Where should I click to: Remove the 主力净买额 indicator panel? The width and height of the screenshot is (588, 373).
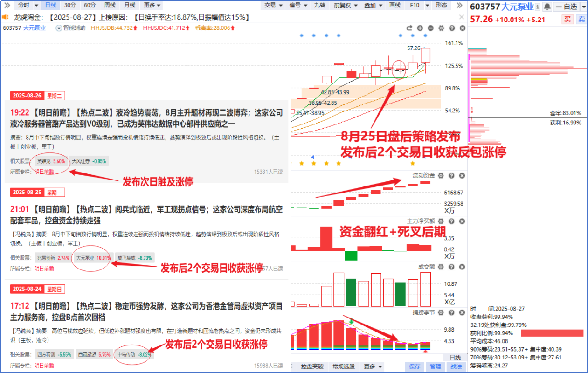462,221
